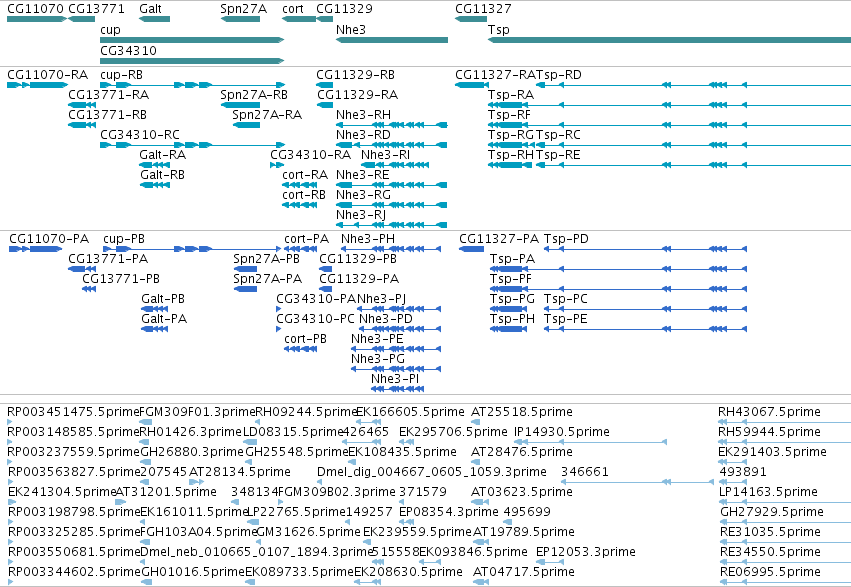Viewport: 851px width, 587px height.
Task: Click the Galt-RA transcript label
Action: (162, 155)
